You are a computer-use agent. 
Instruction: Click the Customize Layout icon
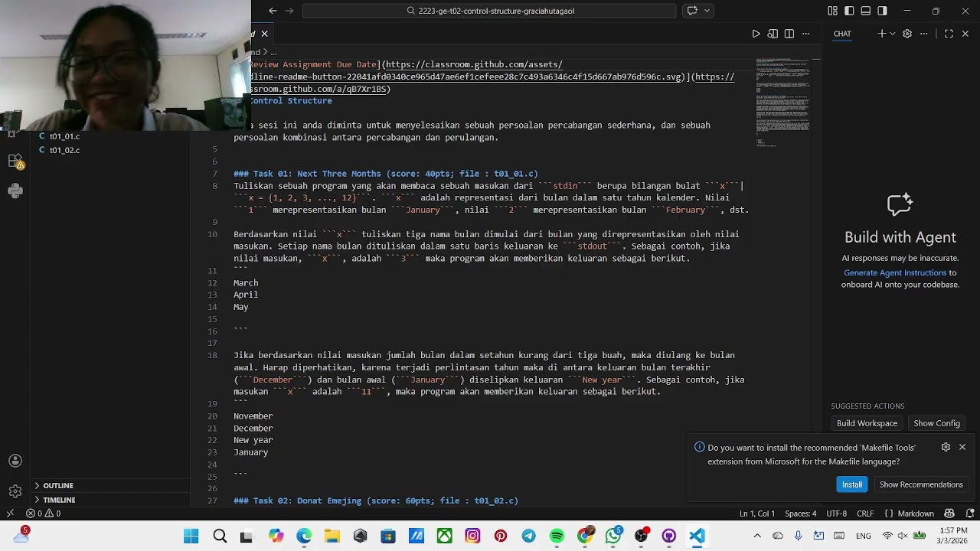[x=832, y=11]
